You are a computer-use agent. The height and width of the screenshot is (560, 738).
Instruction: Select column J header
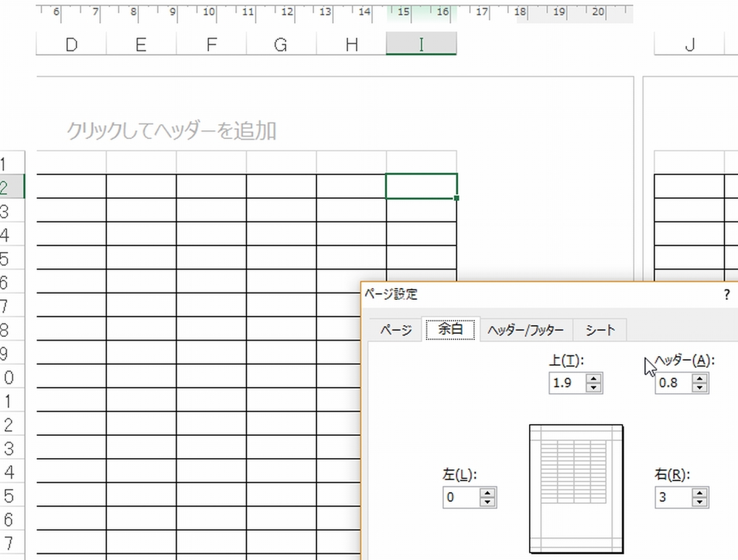[689, 45]
